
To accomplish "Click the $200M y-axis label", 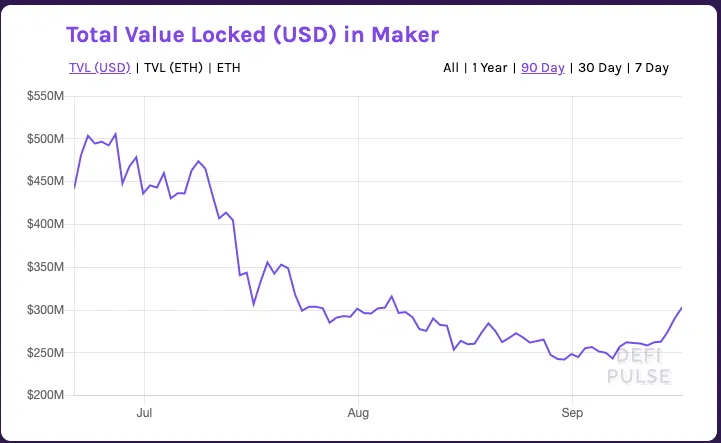I will [x=46, y=395].
